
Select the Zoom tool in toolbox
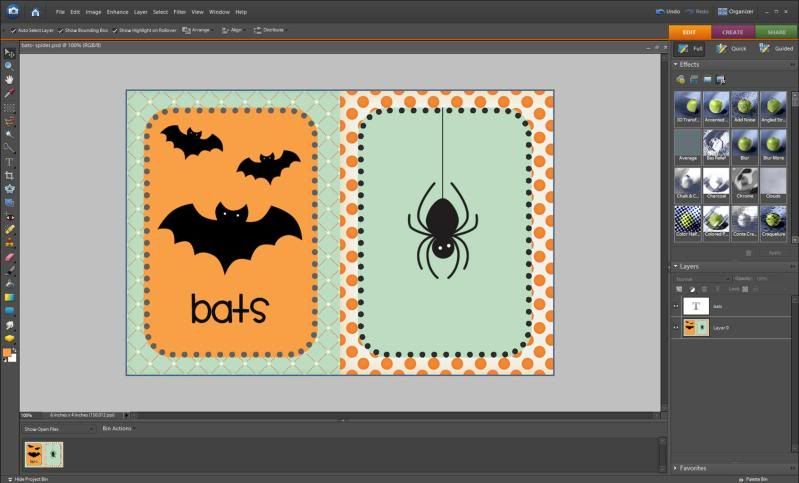tap(9, 66)
